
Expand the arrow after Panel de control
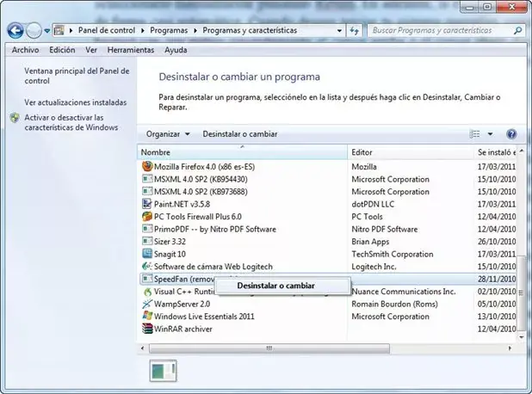(143, 30)
